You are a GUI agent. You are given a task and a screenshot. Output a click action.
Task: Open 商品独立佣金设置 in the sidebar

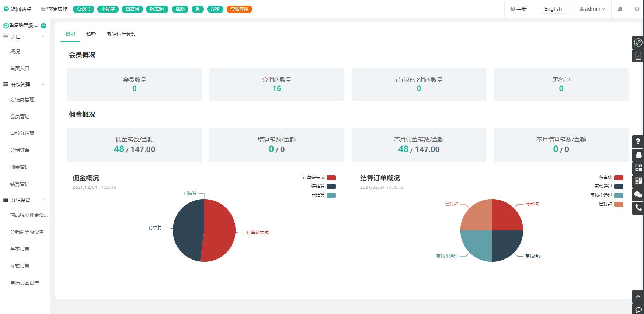[x=29, y=215]
